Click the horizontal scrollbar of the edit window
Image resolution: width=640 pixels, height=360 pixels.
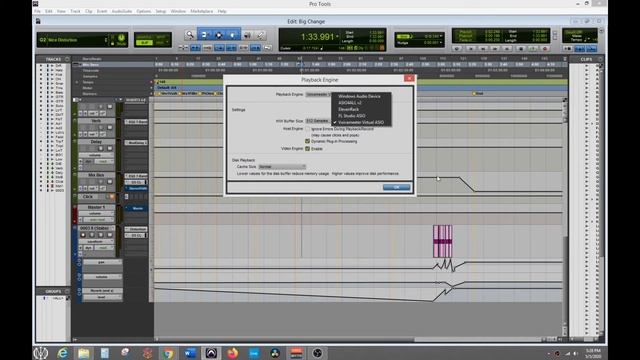[x=285, y=339]
